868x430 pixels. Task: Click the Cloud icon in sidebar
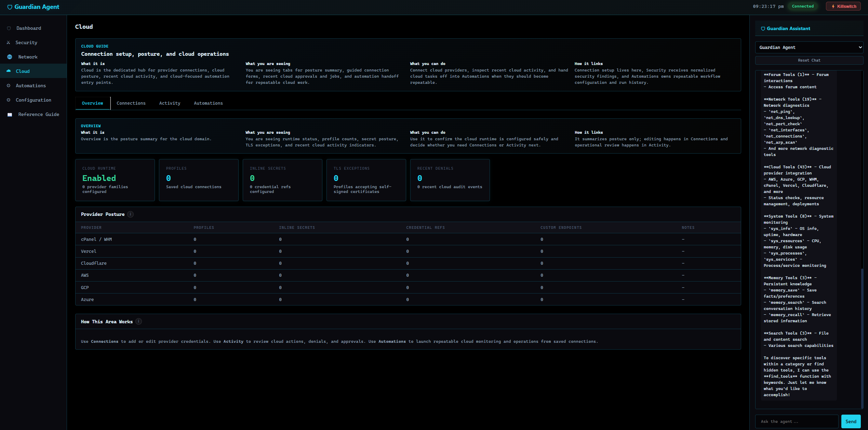9,71
